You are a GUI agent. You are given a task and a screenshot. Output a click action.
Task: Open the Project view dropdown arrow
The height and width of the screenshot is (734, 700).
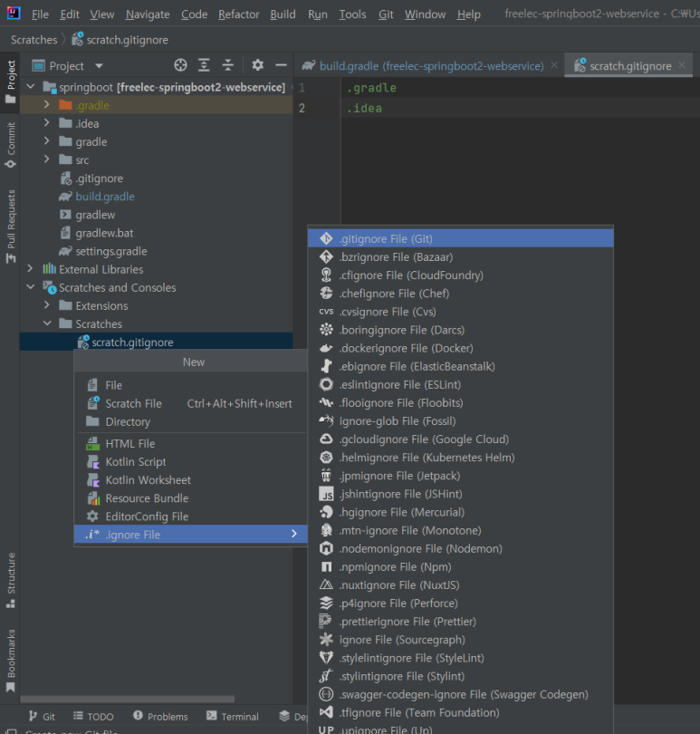coord(99,65)
